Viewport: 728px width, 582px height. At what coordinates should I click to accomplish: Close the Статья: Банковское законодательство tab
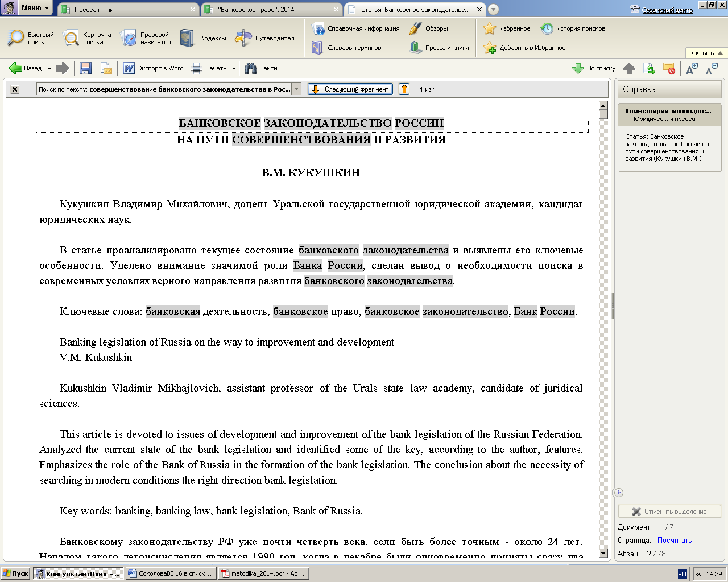(479, 10)
